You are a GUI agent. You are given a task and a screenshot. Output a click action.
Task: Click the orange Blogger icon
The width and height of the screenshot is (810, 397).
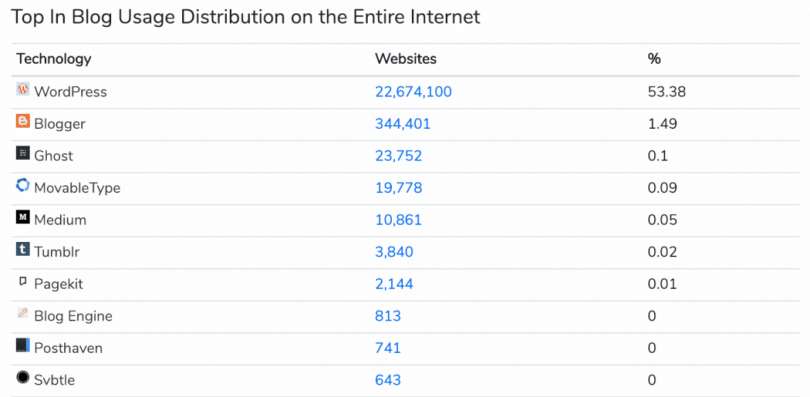(x=23, y=121)
